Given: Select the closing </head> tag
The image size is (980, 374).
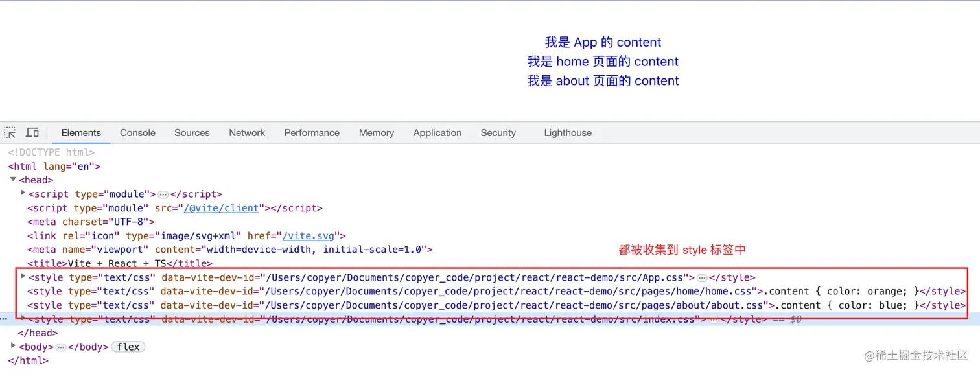Looking at the screenshot, I should tap(38, 333).
